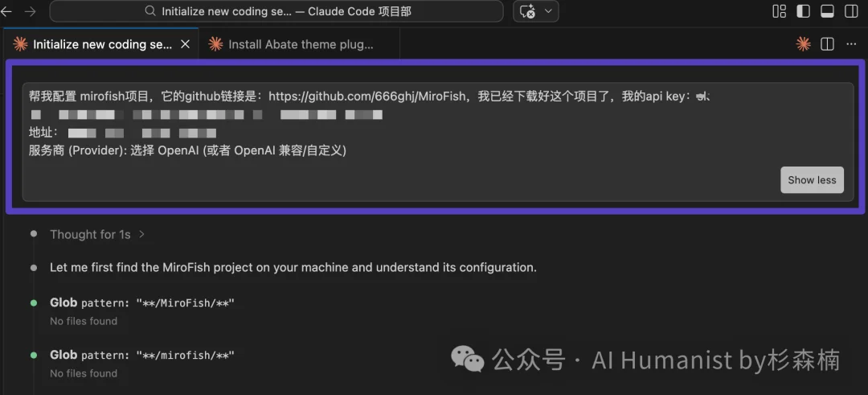The height and width of the screenshot is (395, 868).
Task: Toggle the primary side bar
Action: (x=803, y=11)
